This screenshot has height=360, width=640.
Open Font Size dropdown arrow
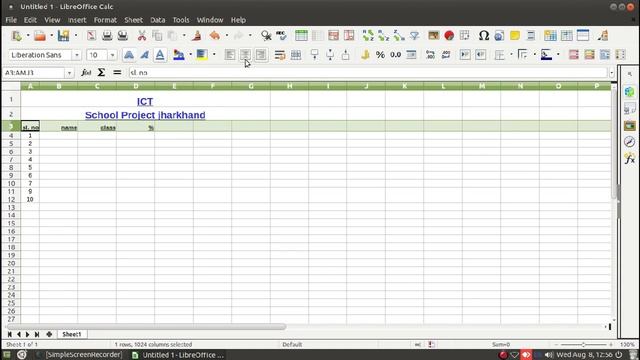click(112, 55)
